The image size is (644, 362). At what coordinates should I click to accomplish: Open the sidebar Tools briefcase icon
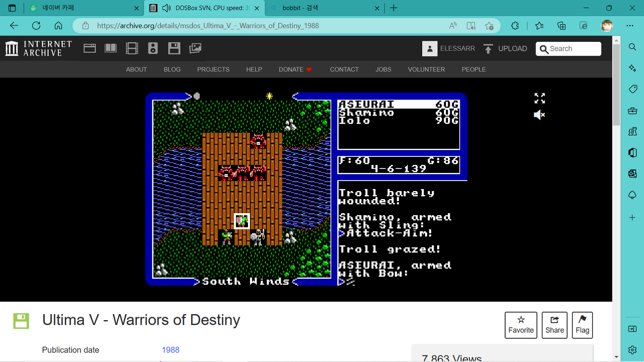632,111
